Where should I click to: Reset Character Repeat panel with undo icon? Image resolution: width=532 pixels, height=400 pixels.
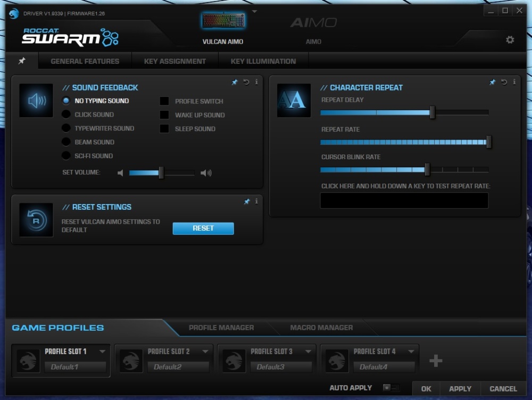point(504,82)
